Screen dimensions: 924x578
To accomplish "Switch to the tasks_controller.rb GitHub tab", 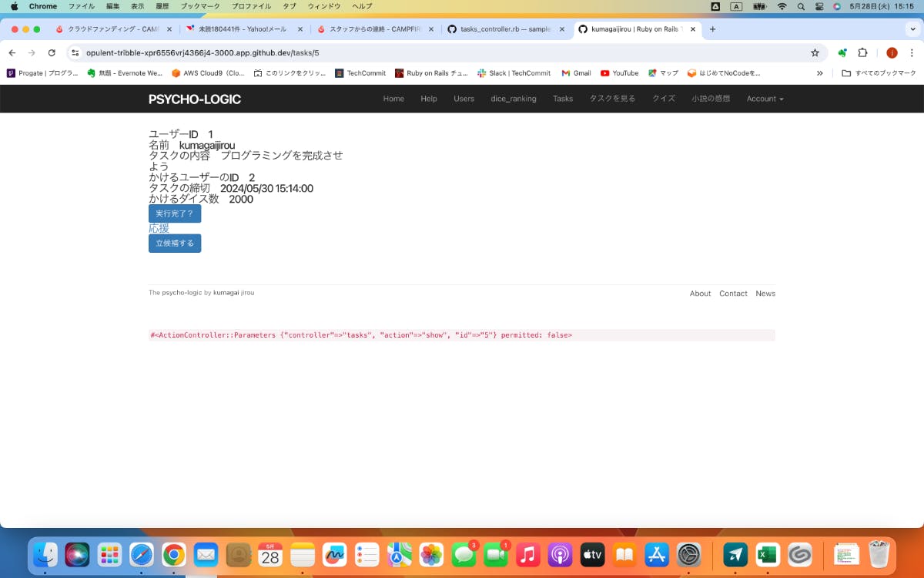I will [504, 29].
